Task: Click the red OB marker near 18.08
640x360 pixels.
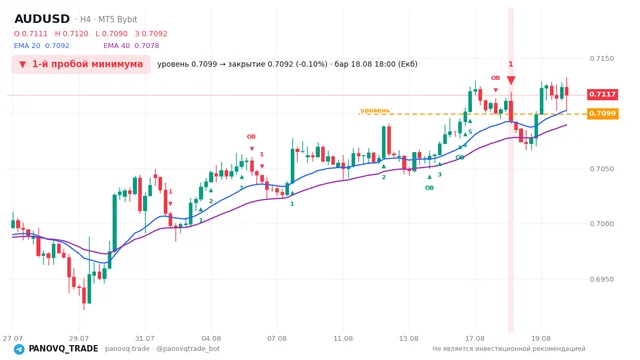Action: tap(495, 78)
